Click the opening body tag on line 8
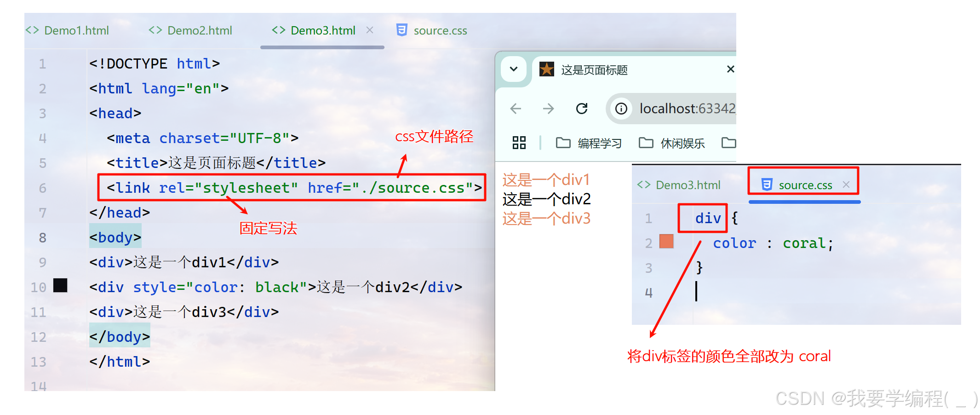The image size is (980, 415). coord(115,237)
